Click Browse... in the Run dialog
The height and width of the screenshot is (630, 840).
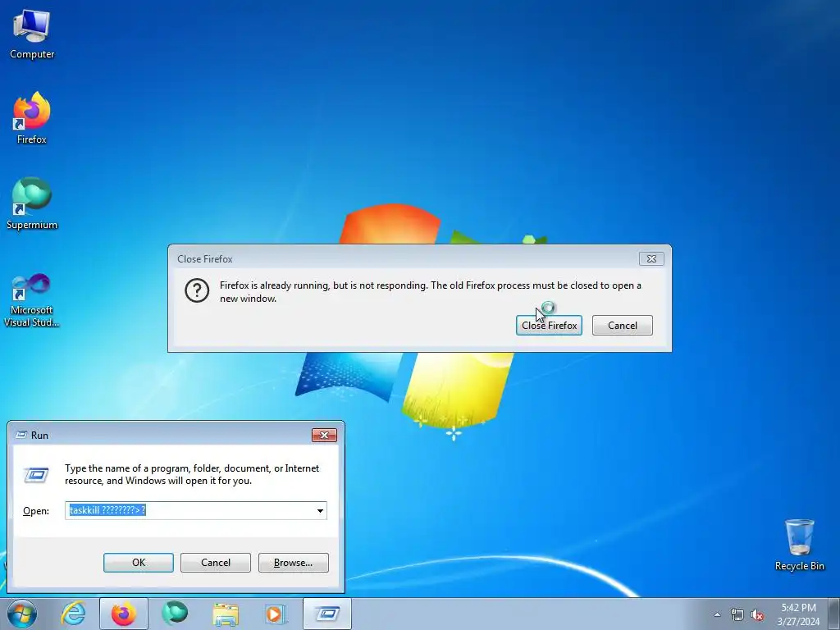pos(293,563)
